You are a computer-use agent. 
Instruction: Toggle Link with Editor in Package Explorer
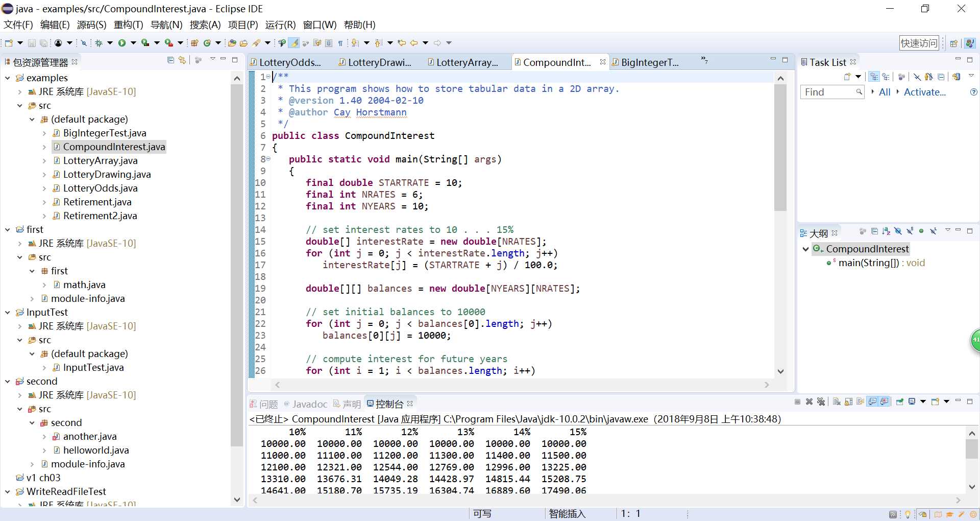pyautogui.click(x=182, y=60)
